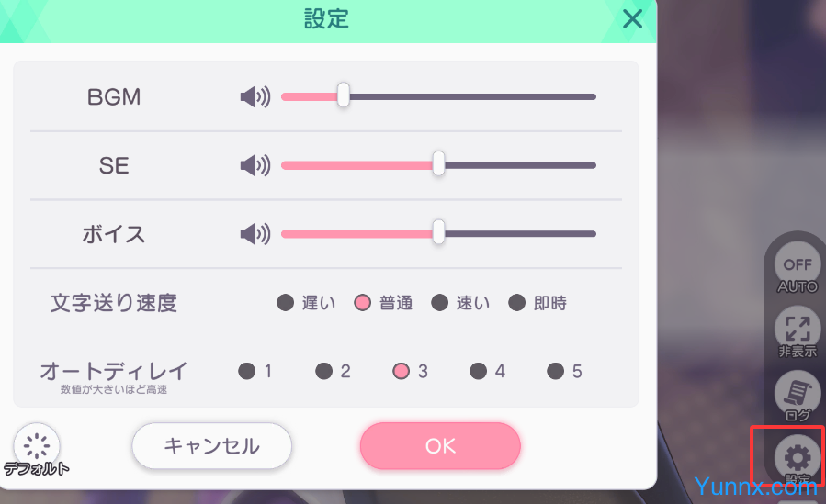Viewport: 826px width, 504px height.
Task: Set auto delay to 5
Action: [556, 371]
